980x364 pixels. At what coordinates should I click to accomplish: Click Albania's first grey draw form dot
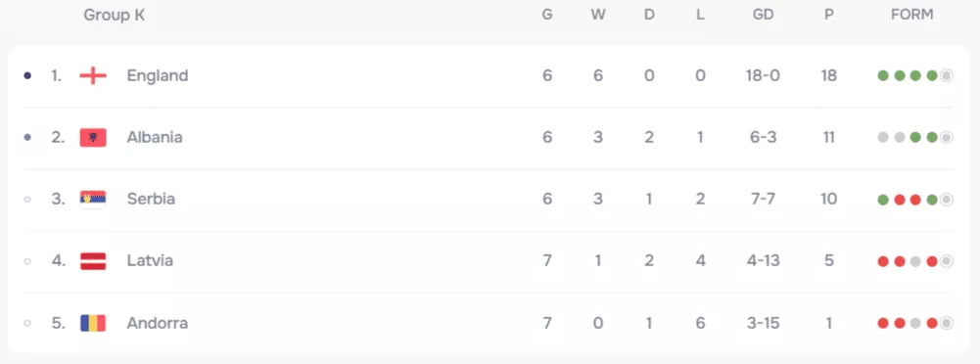click(x=883, y=138)
